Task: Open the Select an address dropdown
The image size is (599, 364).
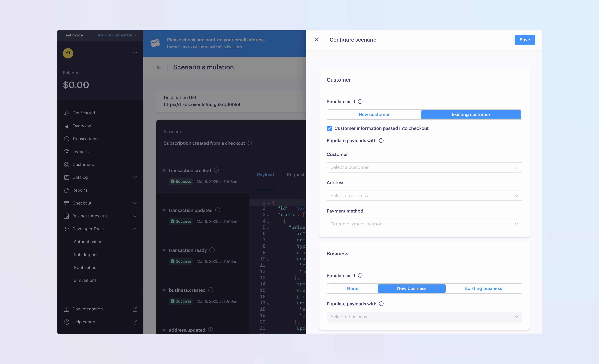Action: 424,195
